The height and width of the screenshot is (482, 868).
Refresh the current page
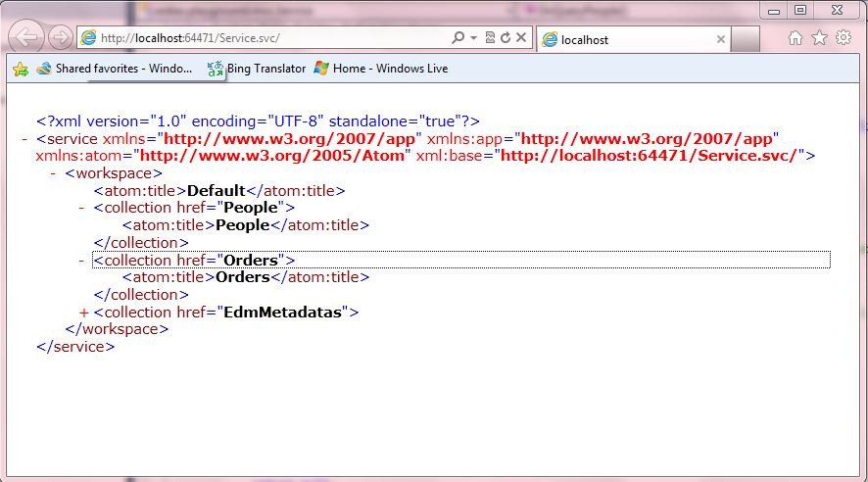point(506,38)
